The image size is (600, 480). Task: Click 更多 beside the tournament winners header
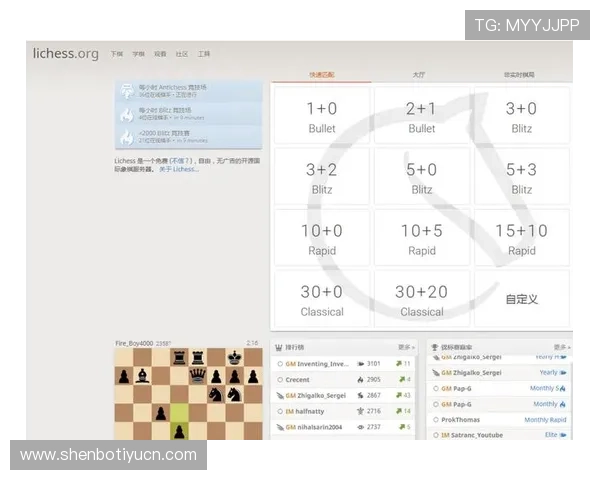562,347
